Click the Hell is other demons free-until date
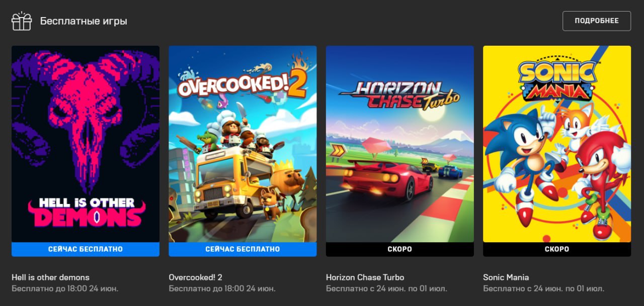The image size is (644, 306). [65, 289]
